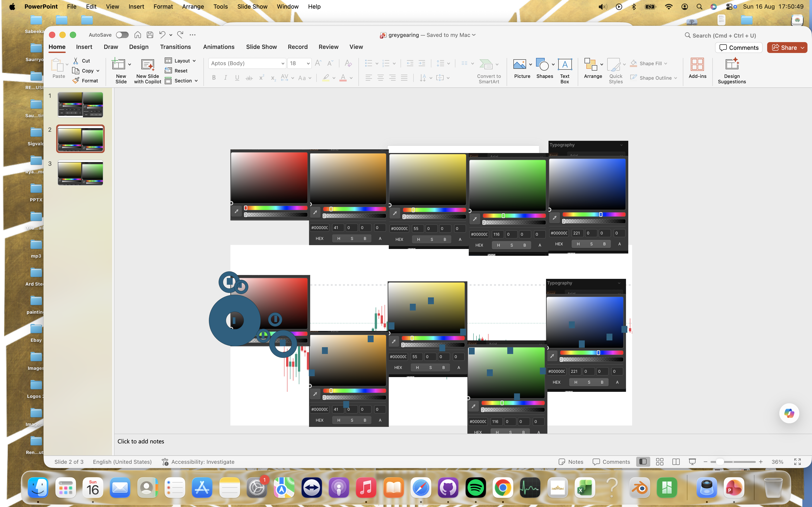Open the Slide Show menu in menu bar
The height and width of the screenshot is (507, 812).
(x=252, y=6)
